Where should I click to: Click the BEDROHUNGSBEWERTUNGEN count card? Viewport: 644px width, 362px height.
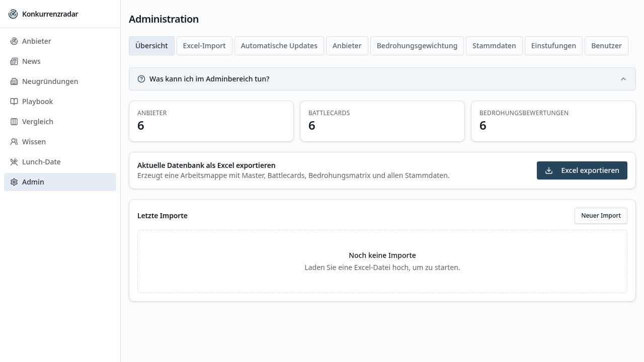(x=553, y=121)
